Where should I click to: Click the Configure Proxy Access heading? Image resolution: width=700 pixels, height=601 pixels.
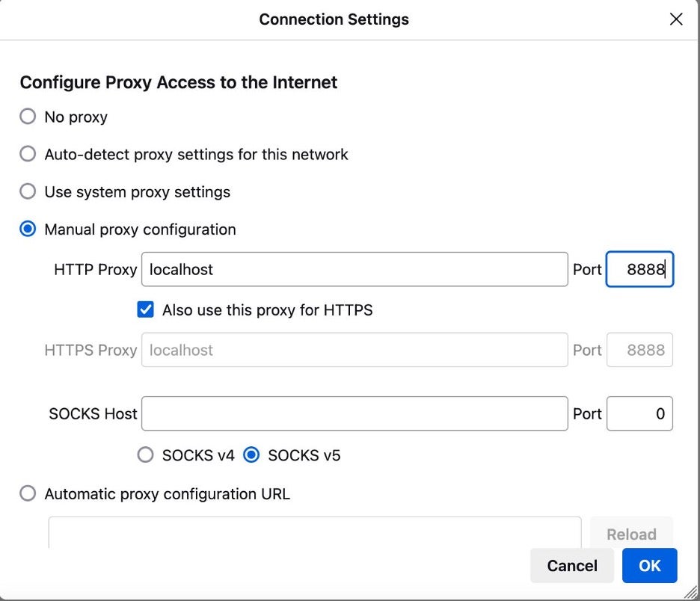coord(179,82)
